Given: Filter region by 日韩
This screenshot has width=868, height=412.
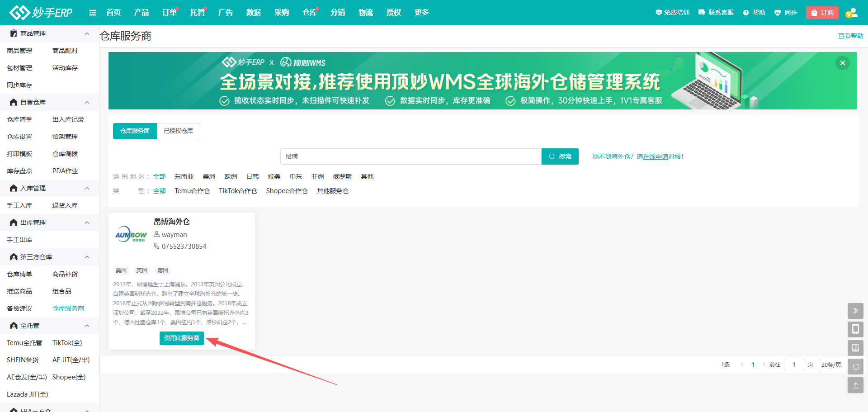Looking at the screenshot, I should 253,176.
